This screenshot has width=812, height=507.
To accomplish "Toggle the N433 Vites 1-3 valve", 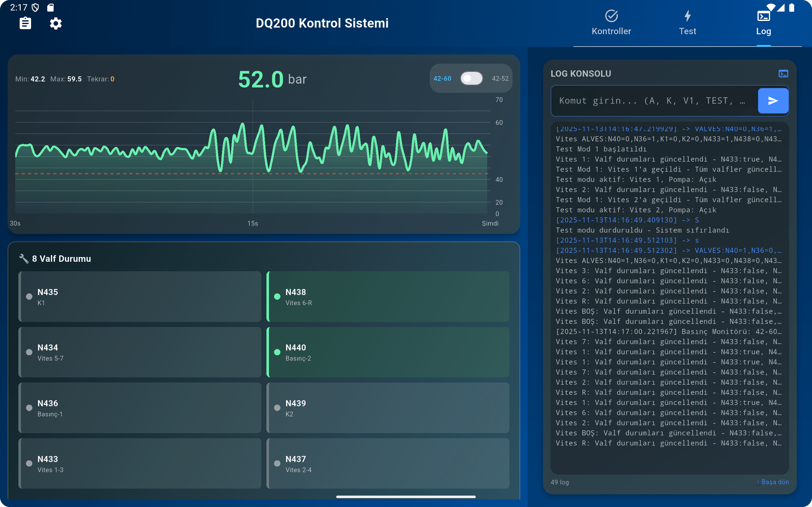I will pyautogui.click(x=140, y=463).
